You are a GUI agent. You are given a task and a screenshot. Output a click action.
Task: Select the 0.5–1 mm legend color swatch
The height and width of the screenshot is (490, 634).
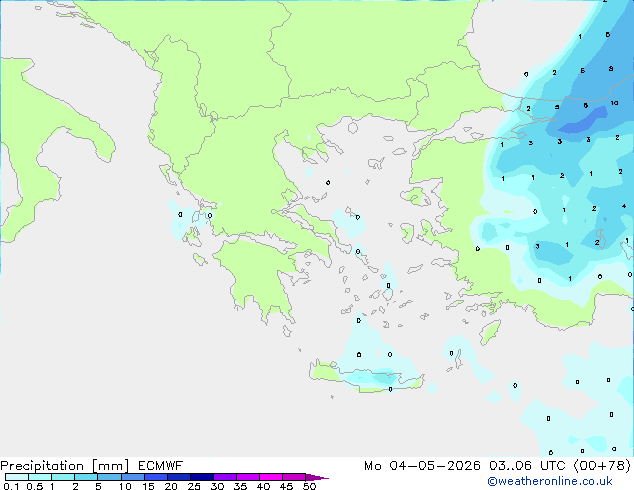click(40, 477)
